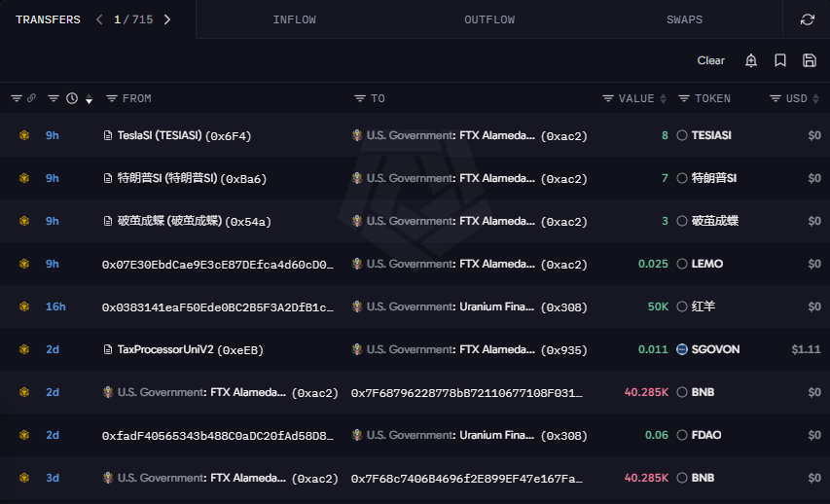
Task: Click the save filter floppy icon
Action: pos(809,60)
